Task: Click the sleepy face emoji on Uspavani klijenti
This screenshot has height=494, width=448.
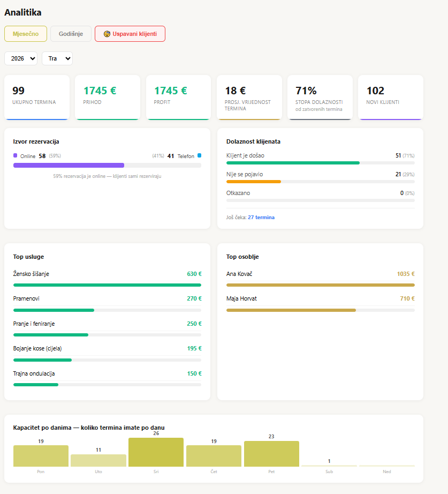Action: click(107, 34)
